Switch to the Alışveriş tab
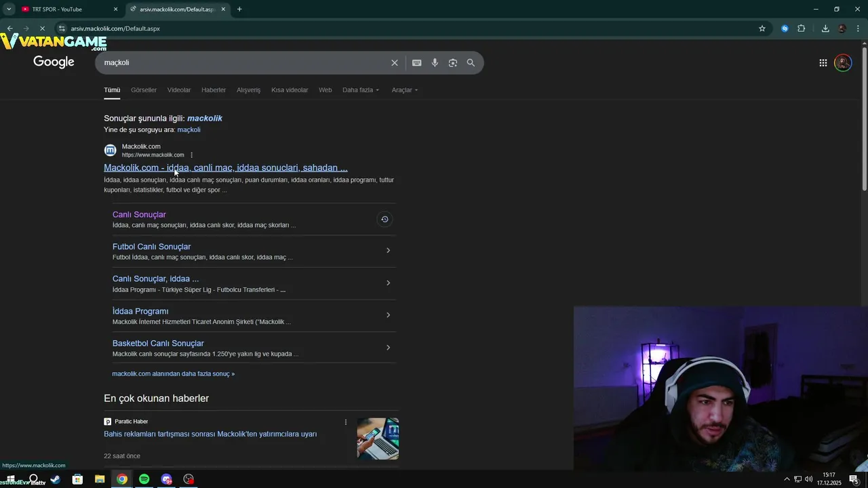This screenshot has width=868, height=488. pyautogui.click(x=248, y=90)
